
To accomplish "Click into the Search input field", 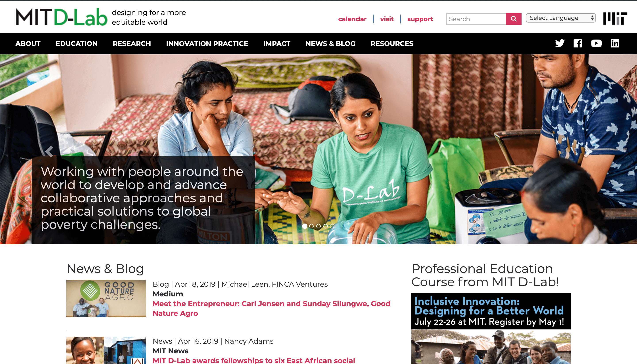I will tap(476, 19).
